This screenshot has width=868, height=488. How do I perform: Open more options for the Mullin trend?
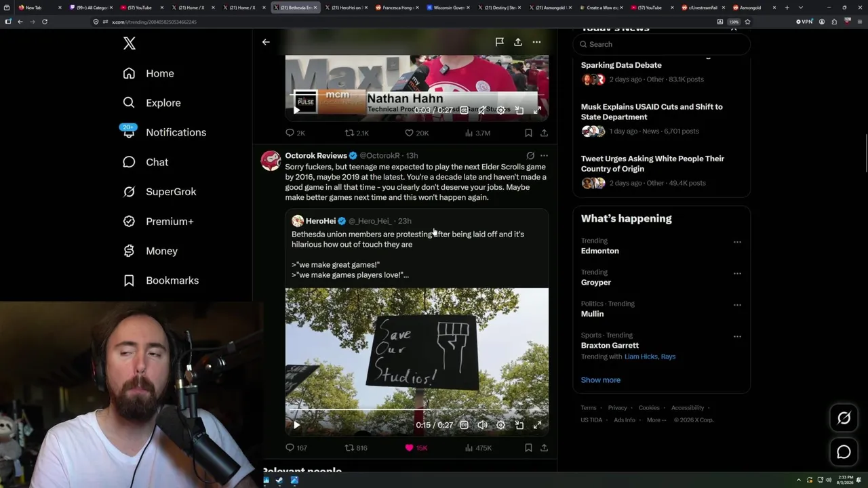click(x=737, y=305)
